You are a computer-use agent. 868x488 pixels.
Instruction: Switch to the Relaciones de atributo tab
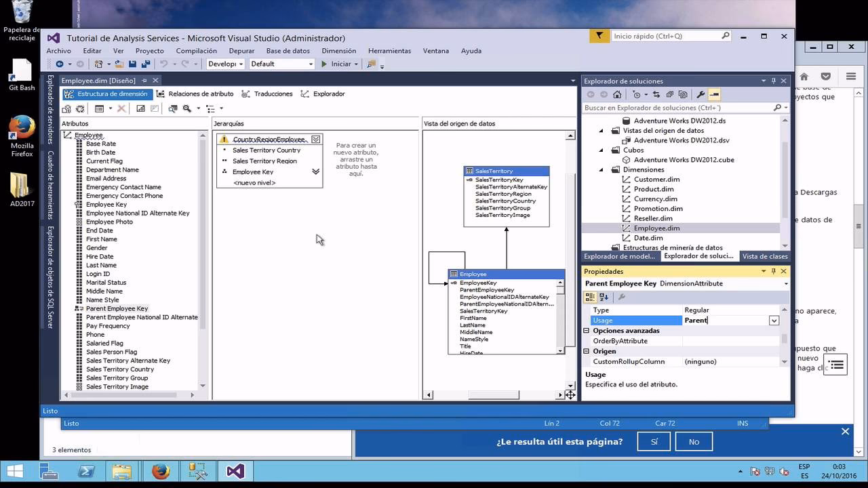[195, 94]
